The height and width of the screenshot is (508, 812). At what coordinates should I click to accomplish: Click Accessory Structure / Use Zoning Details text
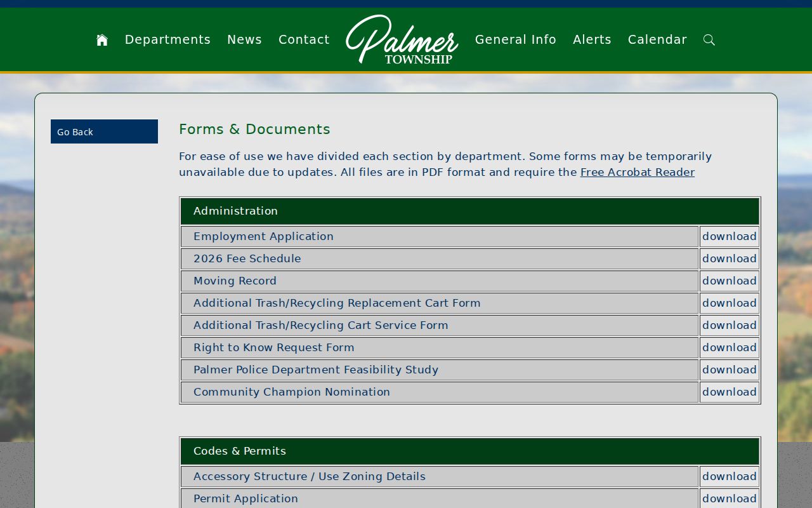(309, 476)
